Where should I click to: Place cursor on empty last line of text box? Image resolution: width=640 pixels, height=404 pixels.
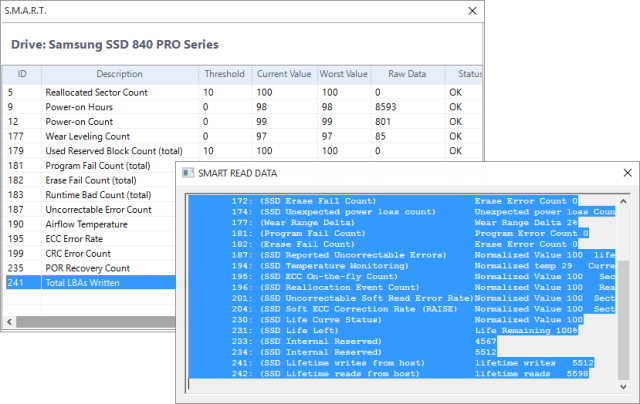(x=402, y=385)
